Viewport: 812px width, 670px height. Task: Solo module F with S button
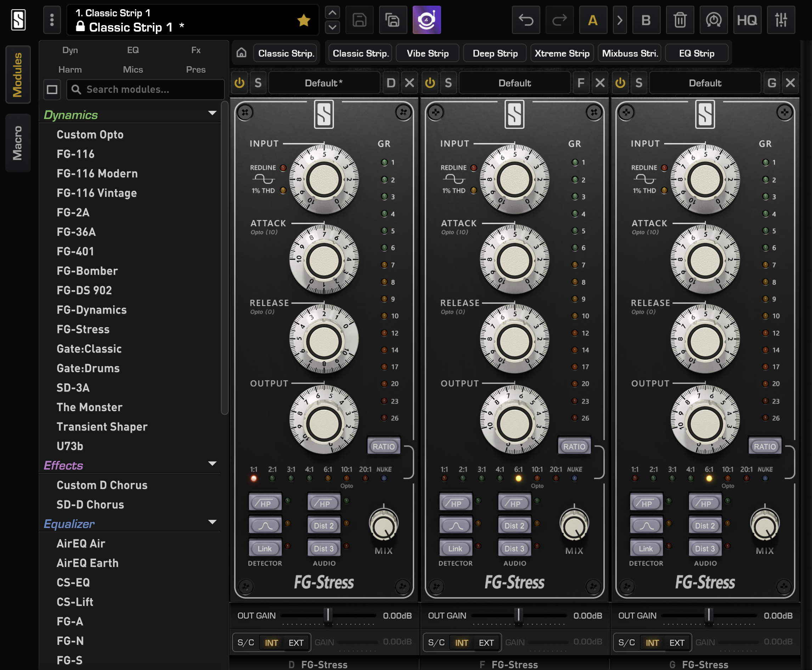[448, 83]
